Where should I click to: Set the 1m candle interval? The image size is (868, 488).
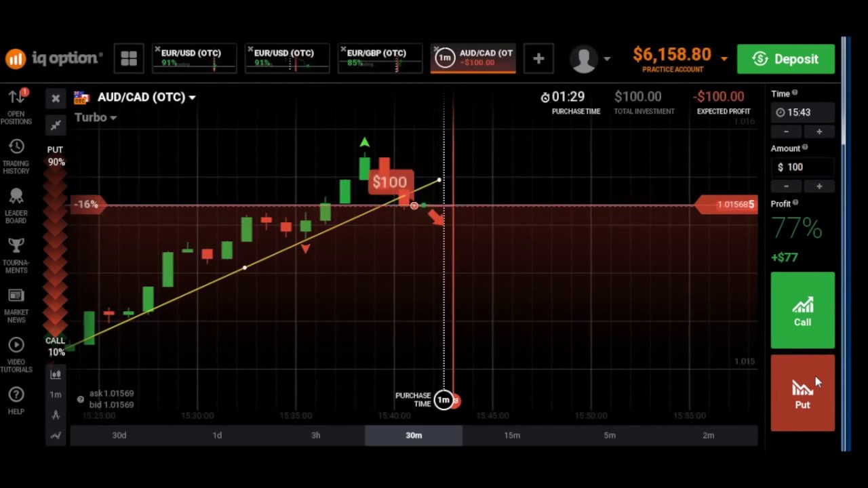pyautogui.click(x=56, y=394)
